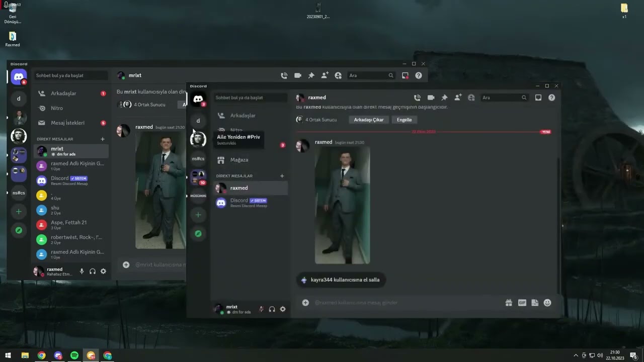Create new DM plus in front window

pos(282,176)
